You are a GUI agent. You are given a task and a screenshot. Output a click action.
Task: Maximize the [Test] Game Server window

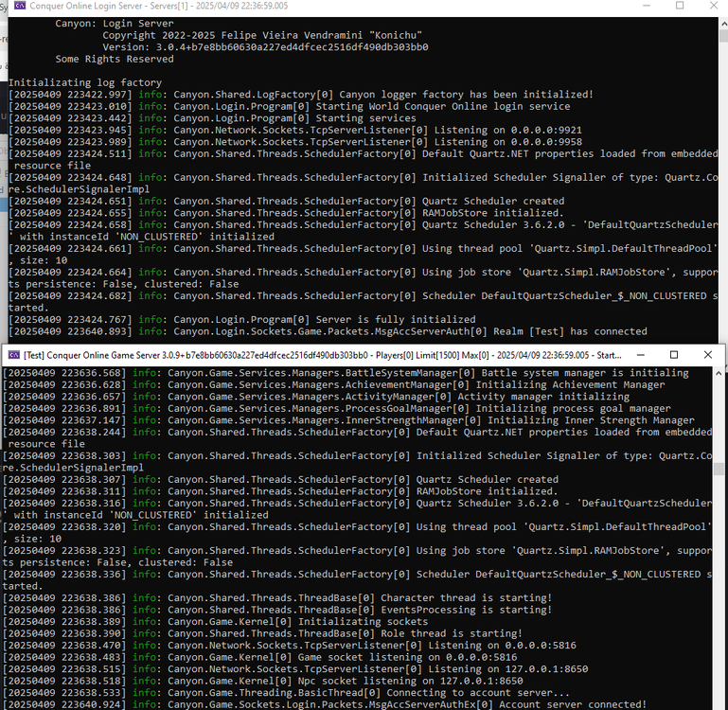[673, 355]
